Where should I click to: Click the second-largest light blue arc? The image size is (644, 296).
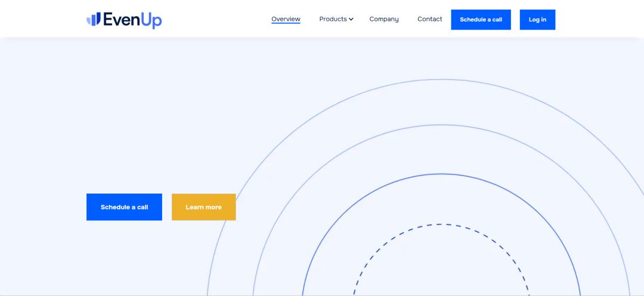click(x=441, y=125)
